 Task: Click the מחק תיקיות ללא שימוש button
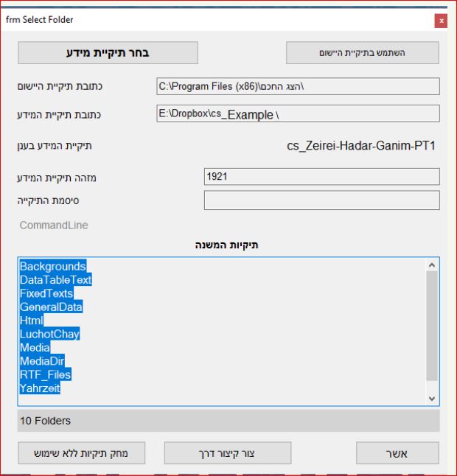81,453
